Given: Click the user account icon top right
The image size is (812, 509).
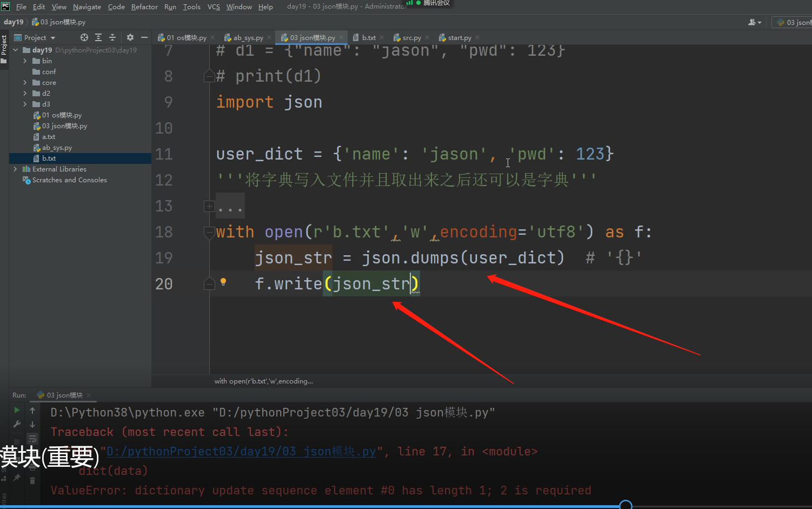Looking at the screenshot, I should (x=755, y=22).
